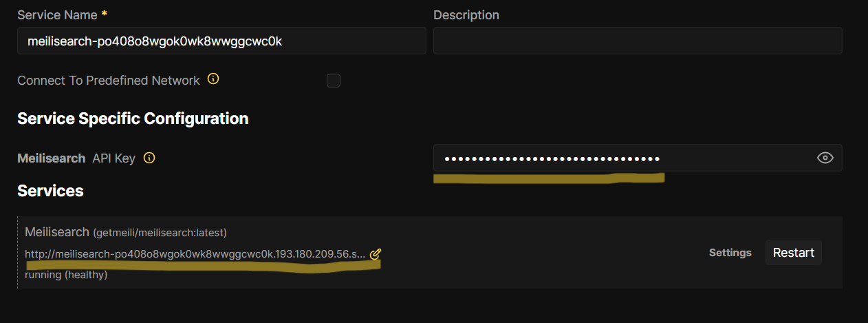The width and height of the screenshot is (868, 323).
Task: Click the Services heading
Action: tap(50, 191)
